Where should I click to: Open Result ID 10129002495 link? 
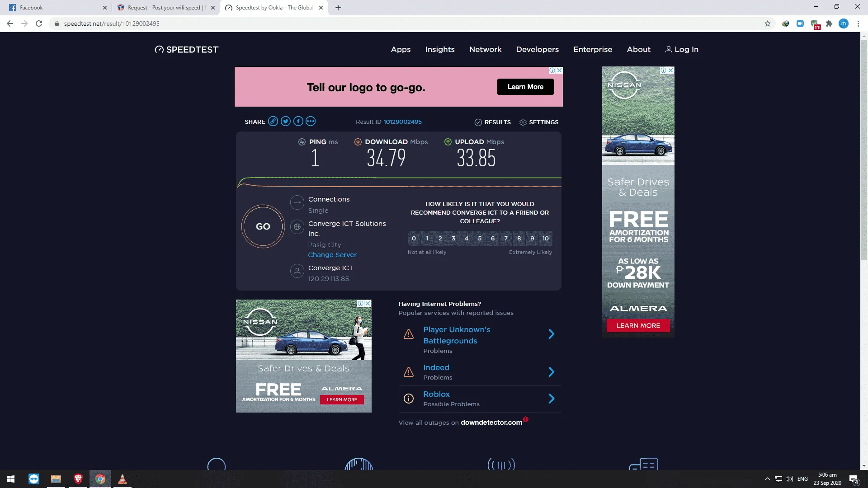coord(402,122)
